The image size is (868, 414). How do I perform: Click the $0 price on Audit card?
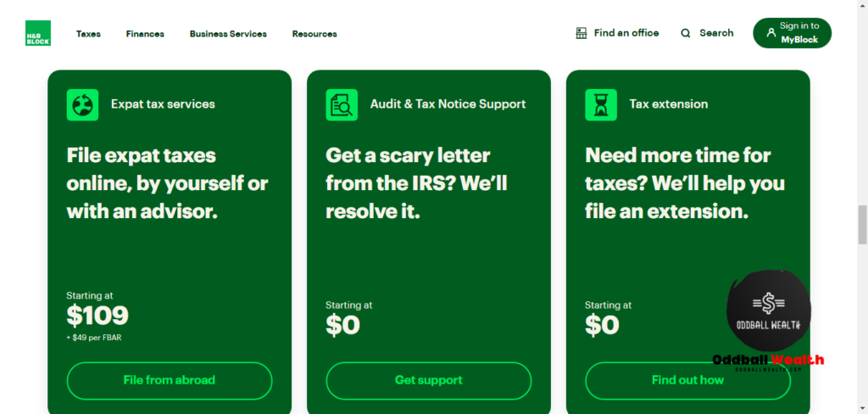[342, 325]
